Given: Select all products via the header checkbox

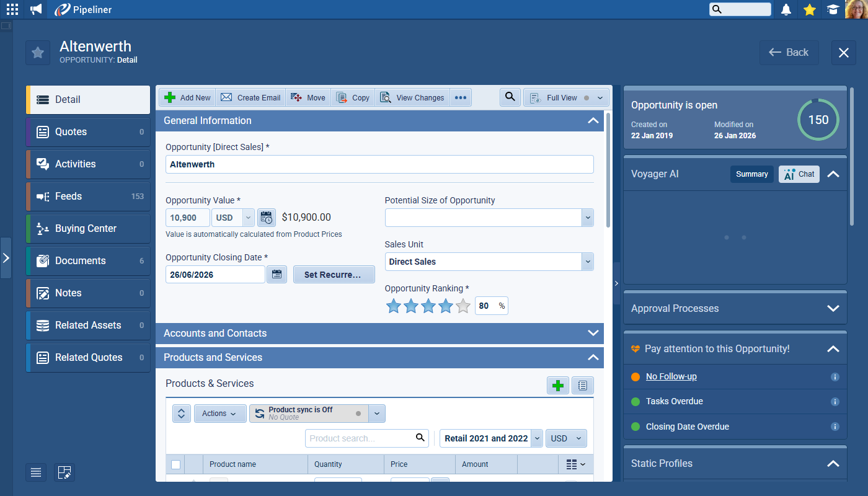Looking at the screenshot, I should coord(175,464).
